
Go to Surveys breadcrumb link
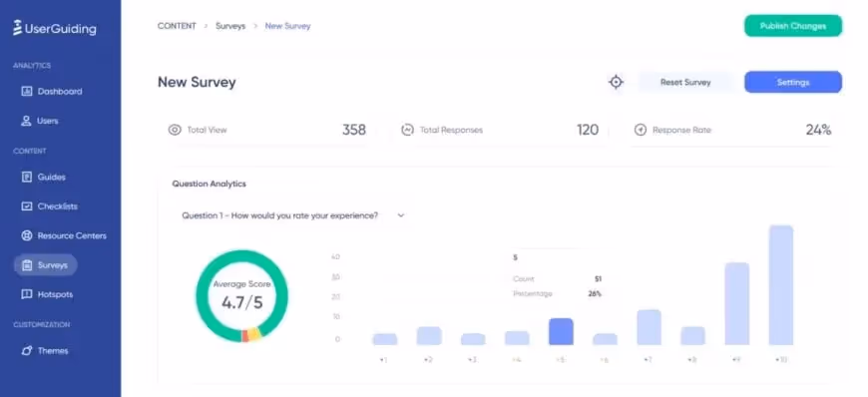230,26
